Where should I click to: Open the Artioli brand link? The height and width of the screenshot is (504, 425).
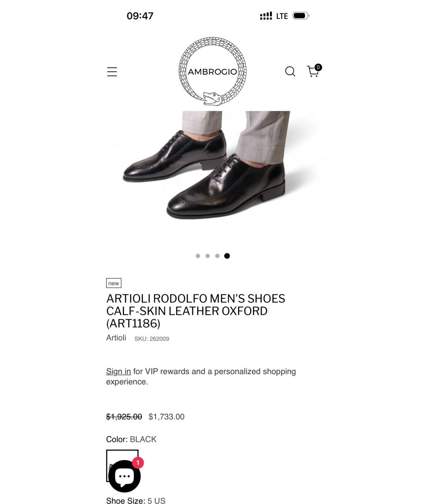click(x=116, y=338)
